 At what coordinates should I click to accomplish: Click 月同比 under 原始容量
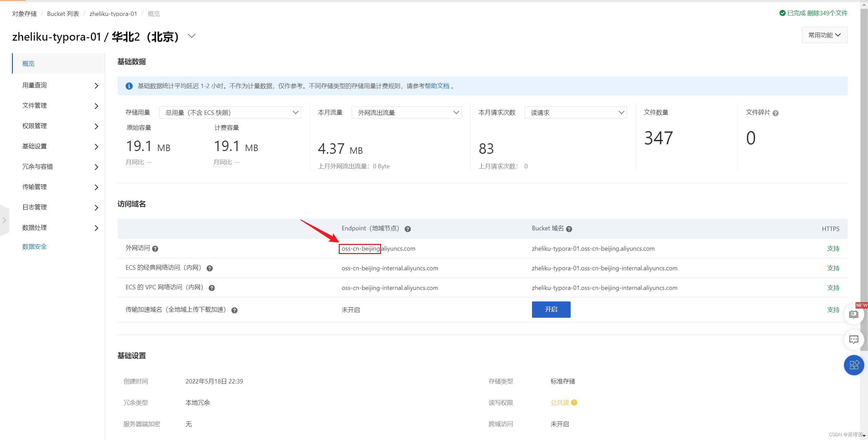(135, 162)
